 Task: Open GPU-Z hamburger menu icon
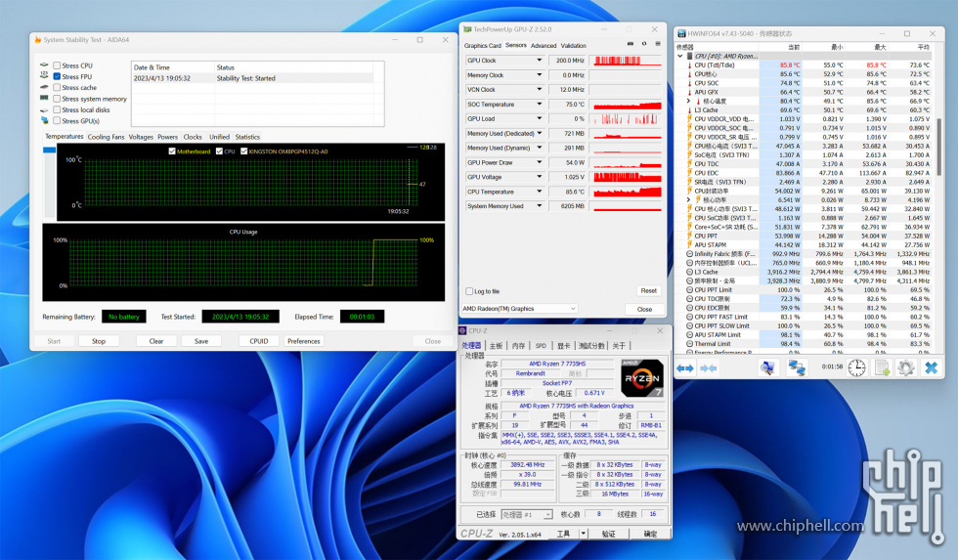pos(658,44)
